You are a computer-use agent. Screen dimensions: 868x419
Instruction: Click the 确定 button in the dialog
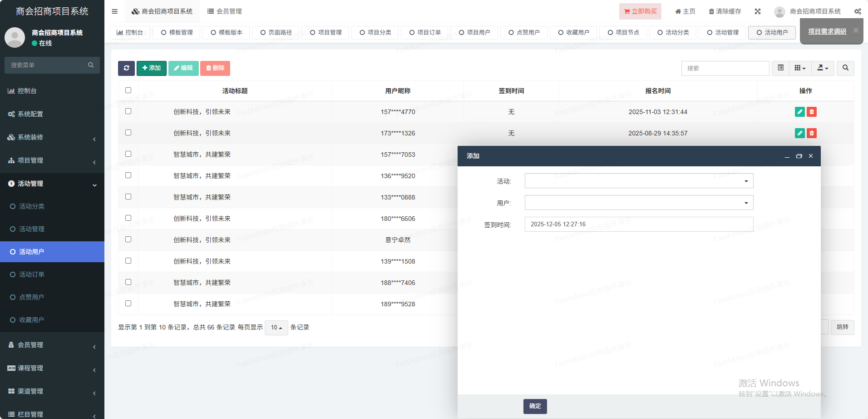pyautogui.click(x=535, y=406)
